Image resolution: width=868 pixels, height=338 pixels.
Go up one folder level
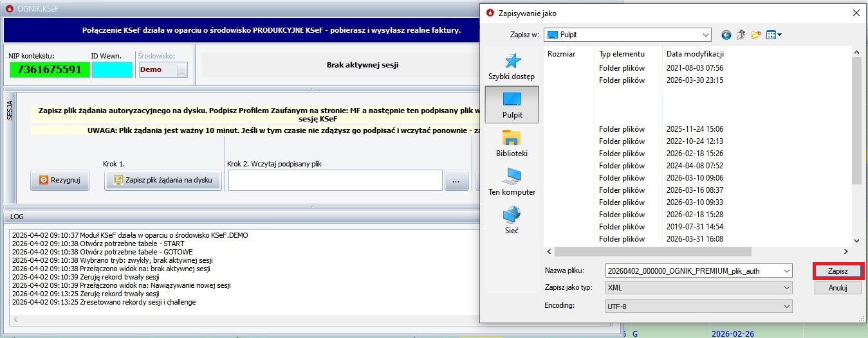(x=741, y=35)
